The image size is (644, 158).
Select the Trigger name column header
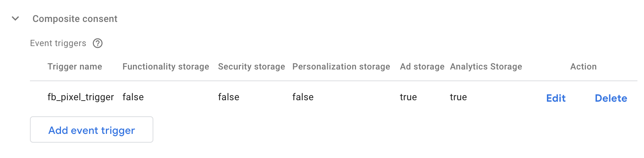[75, 67]
